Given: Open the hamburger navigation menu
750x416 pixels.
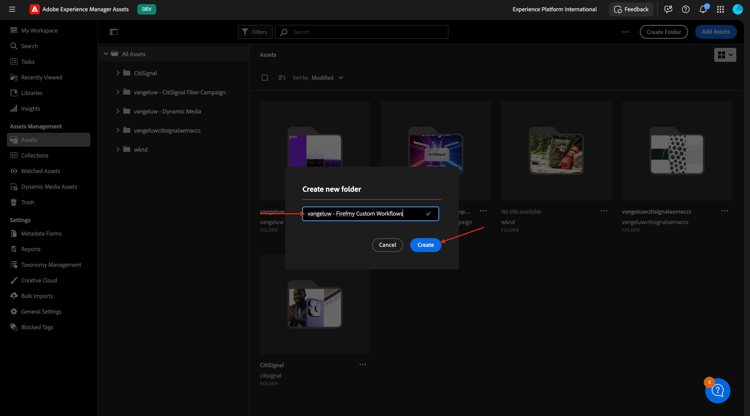Looking at the screenshot, I should tap(12, 9).
